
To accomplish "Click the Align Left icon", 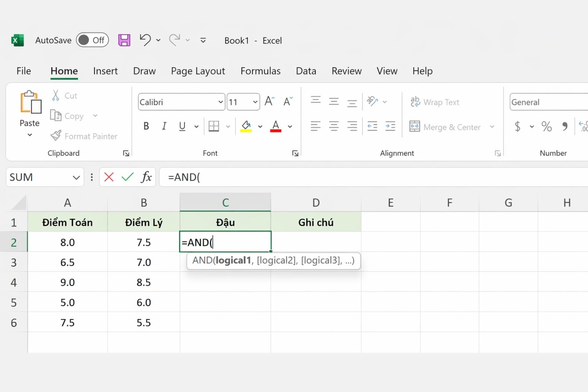I will (315, 126).
